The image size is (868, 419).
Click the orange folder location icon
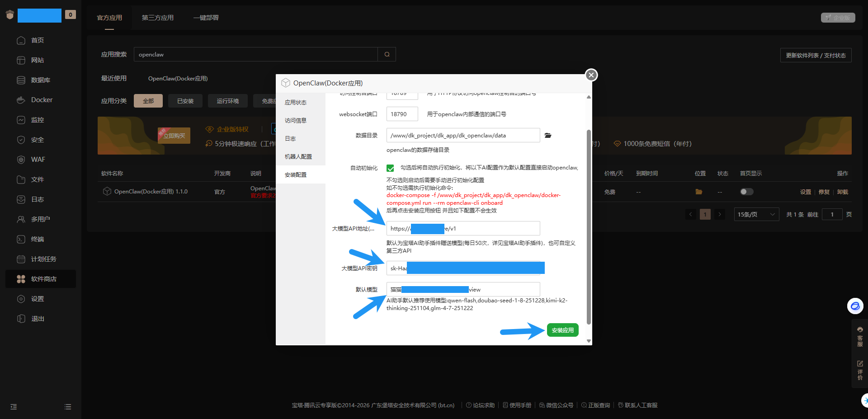point(698,192)
